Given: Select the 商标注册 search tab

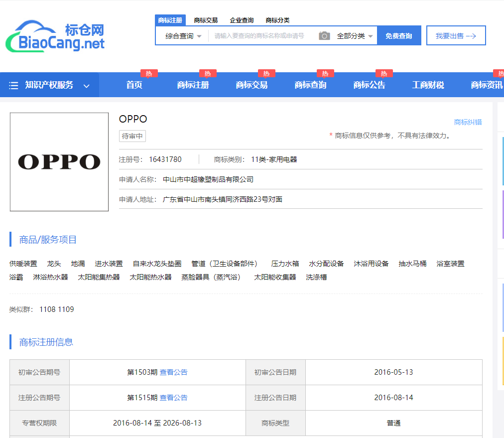Looking at the screenshot, I should click(170, 20).
